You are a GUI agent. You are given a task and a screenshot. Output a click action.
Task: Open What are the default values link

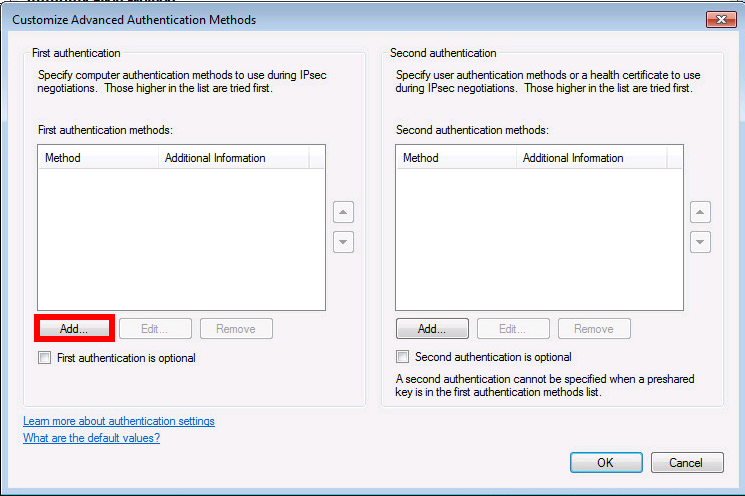[91, 438]
